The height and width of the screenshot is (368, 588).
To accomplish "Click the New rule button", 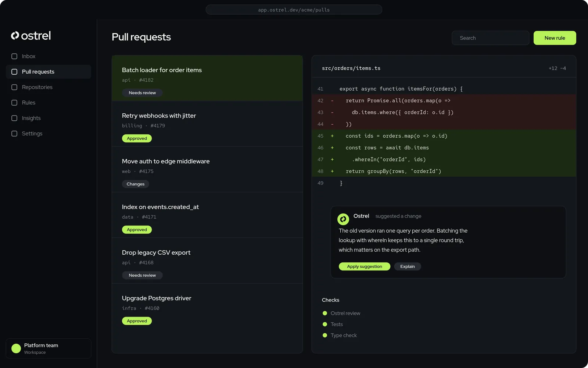I will tap(555, 38).
